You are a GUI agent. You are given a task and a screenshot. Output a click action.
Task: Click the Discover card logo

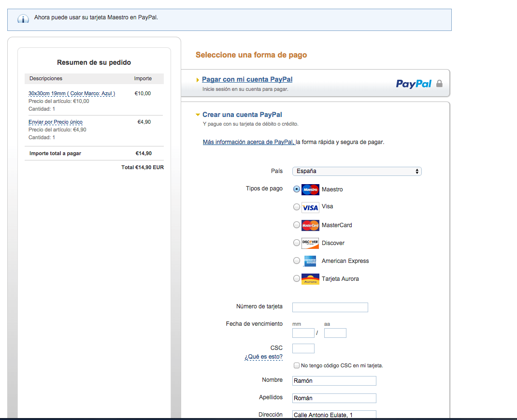pos(310,243)
